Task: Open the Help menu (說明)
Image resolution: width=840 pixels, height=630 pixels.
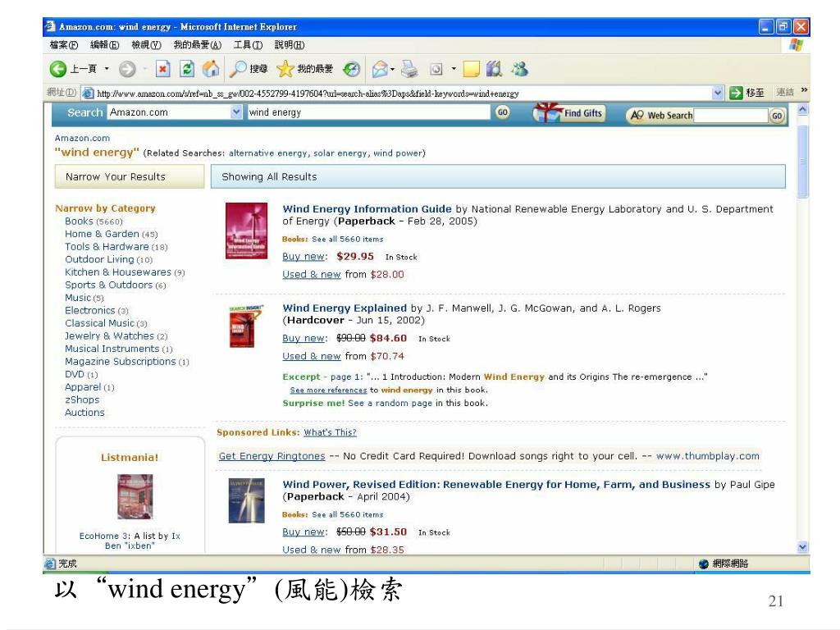Action: [290, 45]
